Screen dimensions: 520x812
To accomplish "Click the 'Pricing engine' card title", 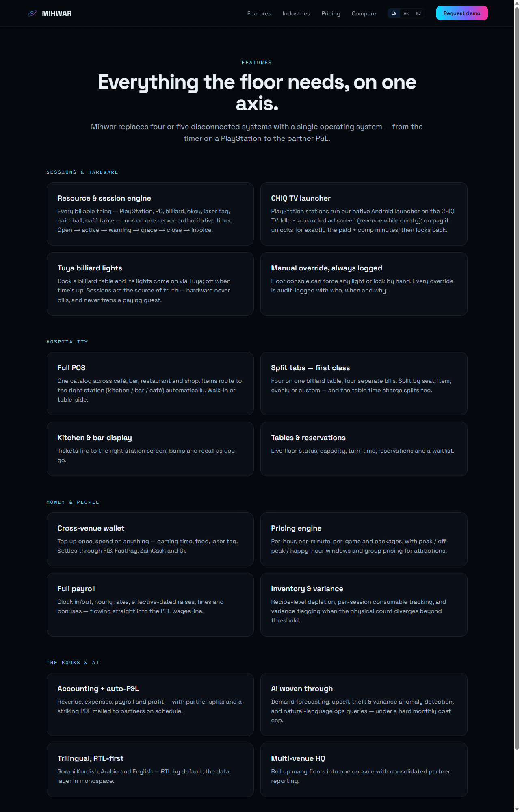I will coord(296,528).
